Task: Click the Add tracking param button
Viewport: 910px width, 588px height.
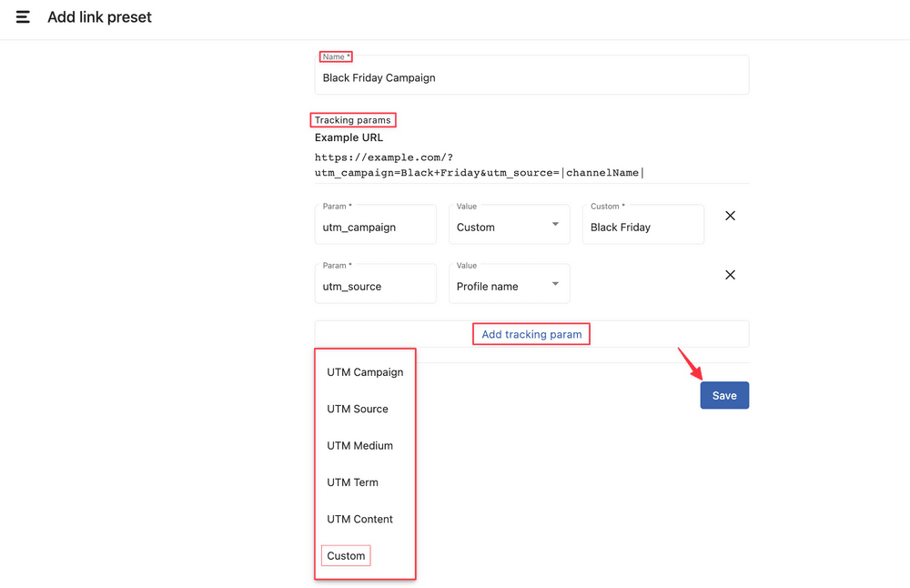Action: [531, 334]
